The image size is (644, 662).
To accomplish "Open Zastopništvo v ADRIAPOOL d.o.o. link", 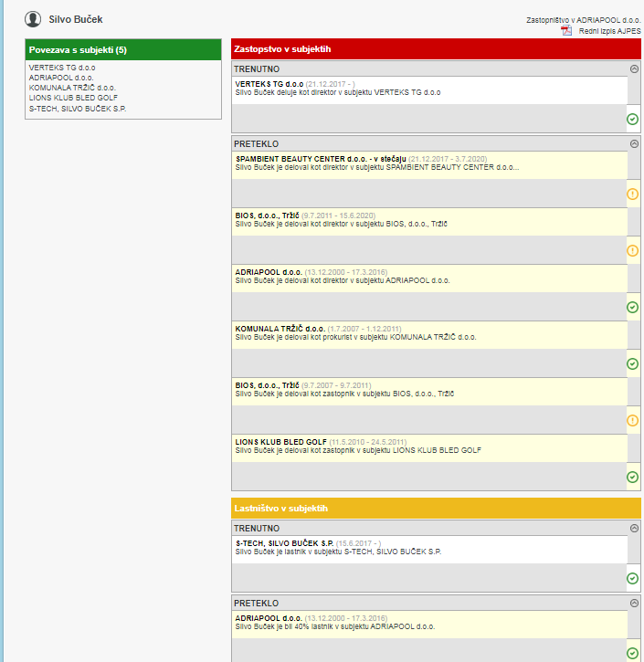I will click(x=583, y=19).
